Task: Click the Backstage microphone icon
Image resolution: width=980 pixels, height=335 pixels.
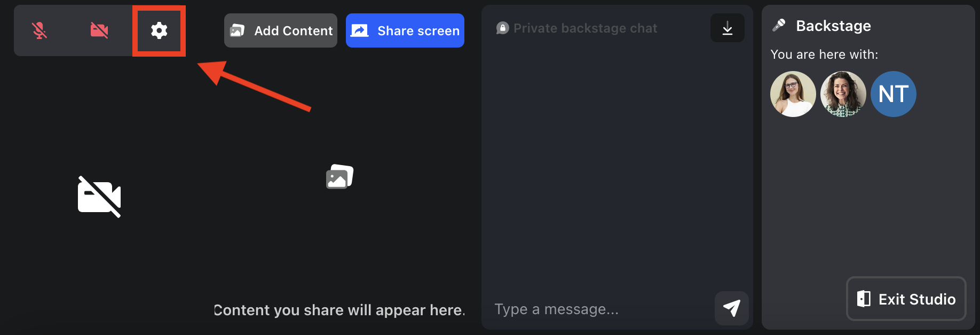Action: [x=779, y=25]
